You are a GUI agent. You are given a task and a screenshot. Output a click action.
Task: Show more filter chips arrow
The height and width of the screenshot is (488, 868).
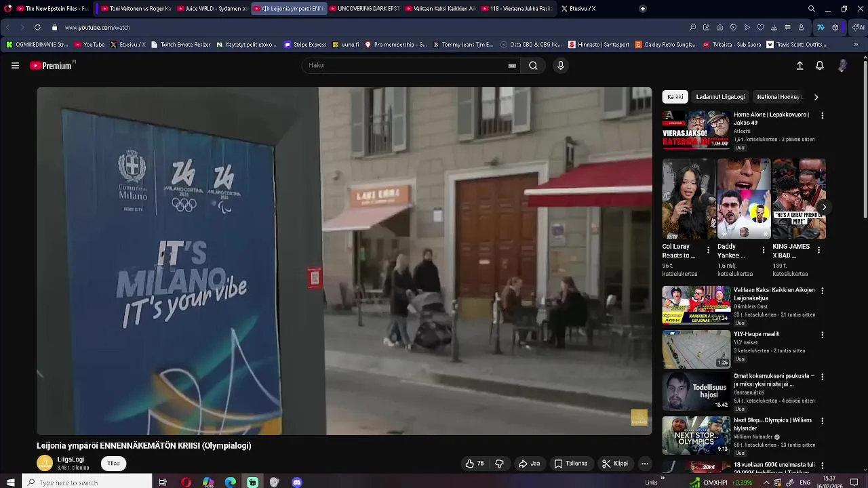pos(816,97)
